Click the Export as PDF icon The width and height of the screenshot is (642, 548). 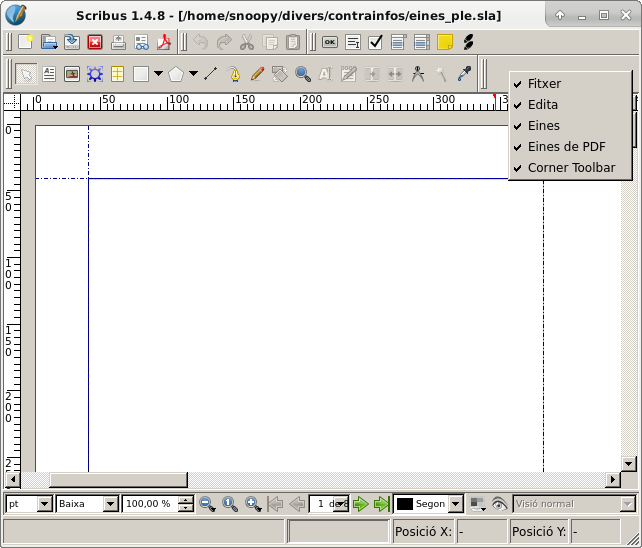[164, 42]
